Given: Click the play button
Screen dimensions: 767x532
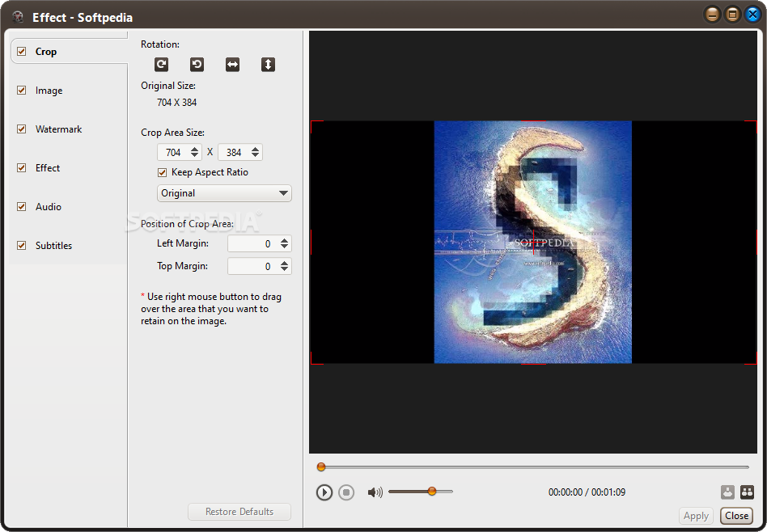Looking at the screenshot, I should pyautogui.click(x=324, y=492).
